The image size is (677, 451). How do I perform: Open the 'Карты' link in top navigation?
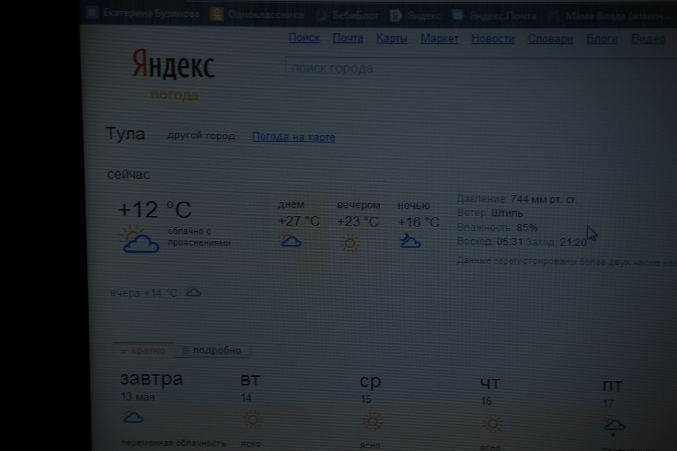391,38
